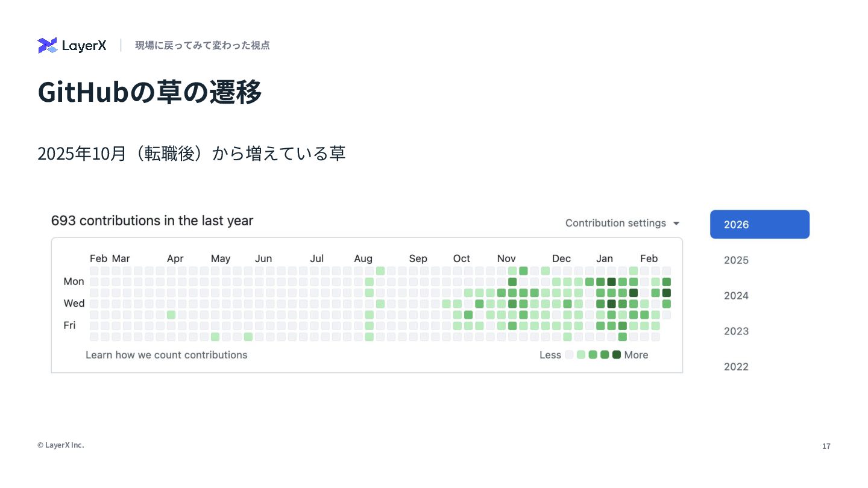This screenshot has height=488, width=868.
Task: Select the 2026 year tab
Action: coord(759,224)
